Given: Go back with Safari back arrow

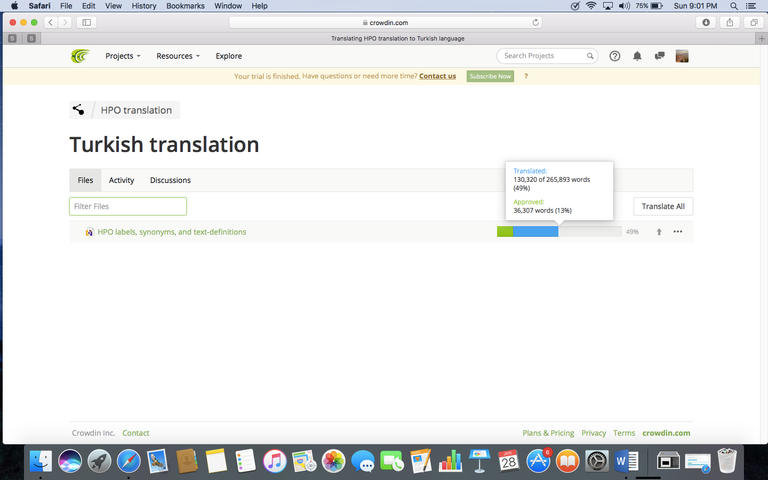Looking at the screenshot, I should click(50, 22).
